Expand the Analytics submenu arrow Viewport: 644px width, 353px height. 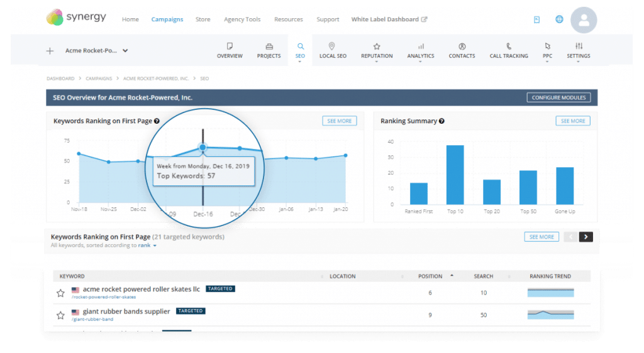click(420, 62)
